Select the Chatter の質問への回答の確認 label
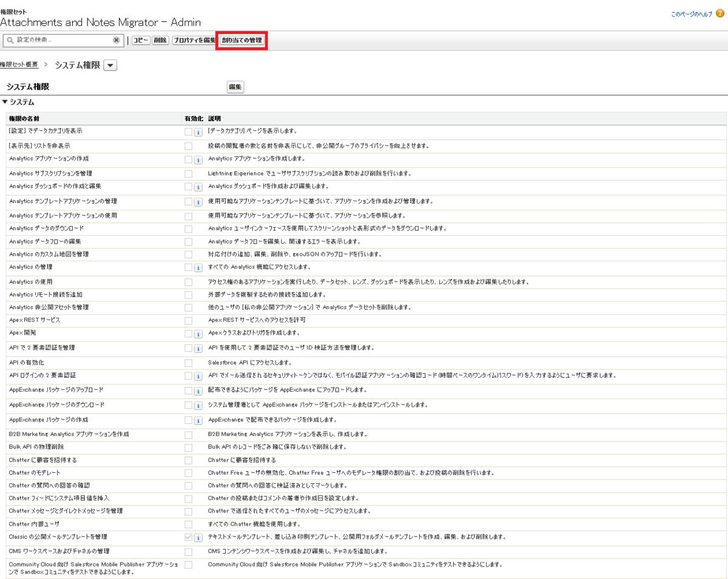Screen dimensions: 728x579 coord(49,486)
